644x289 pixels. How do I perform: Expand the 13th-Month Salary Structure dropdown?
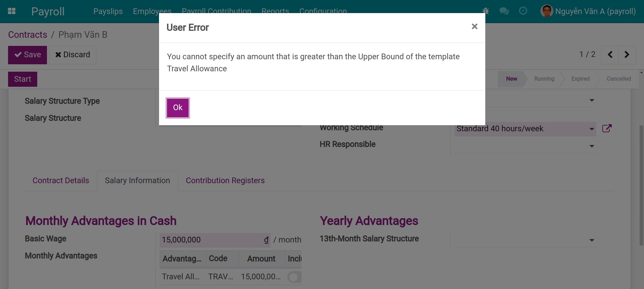[592, 240]
